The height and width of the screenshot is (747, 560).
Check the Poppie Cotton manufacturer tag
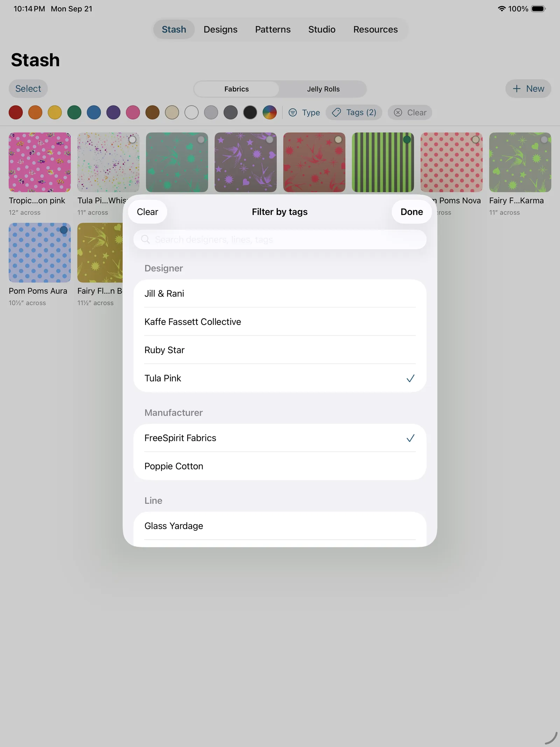point(280,466)
